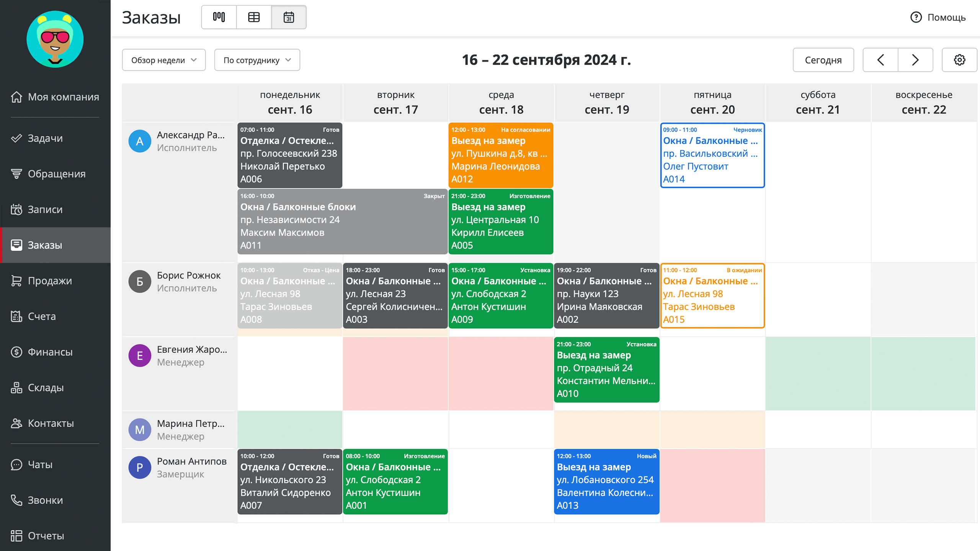Switch to kanban board view icon
Screen dimensions: 980x551
[x=219, y=17]
